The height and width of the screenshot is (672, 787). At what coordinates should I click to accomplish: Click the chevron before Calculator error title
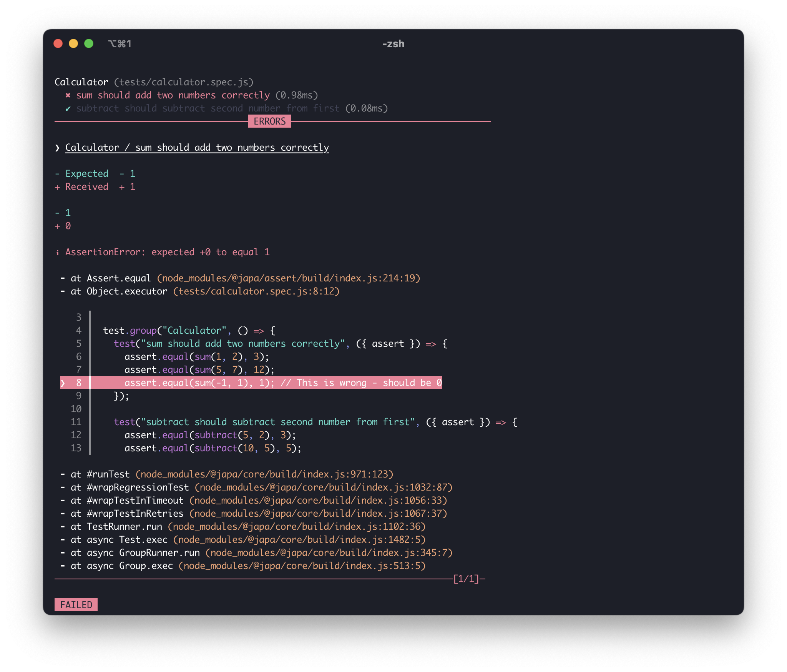57,148
